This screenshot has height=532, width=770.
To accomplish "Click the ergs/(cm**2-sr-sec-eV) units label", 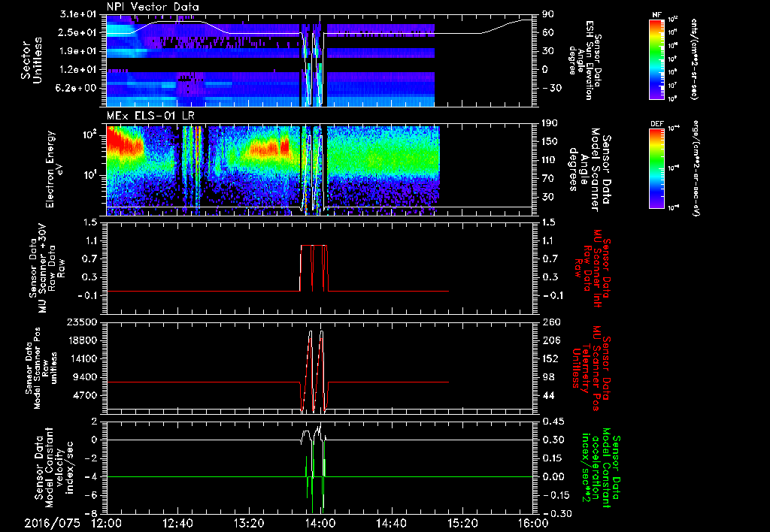I will [696, 168].
